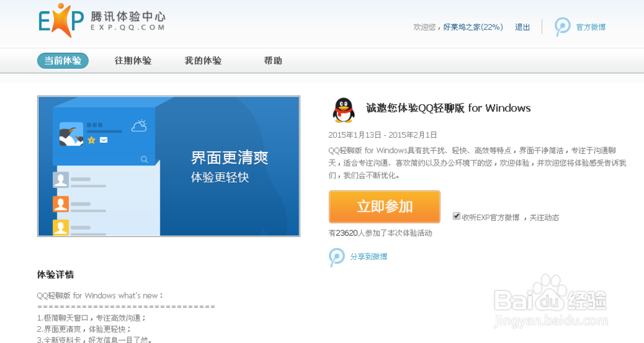The width and height of the screenshot is (644, 343).
Task: Click the text 有23620人参加了本次体验活动
Action: pos(381,233)
